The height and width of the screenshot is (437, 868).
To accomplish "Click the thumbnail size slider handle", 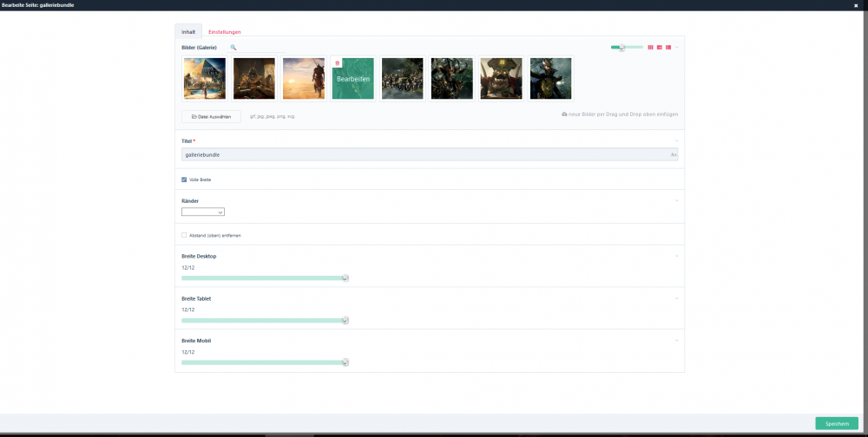I will click(621, 47).
